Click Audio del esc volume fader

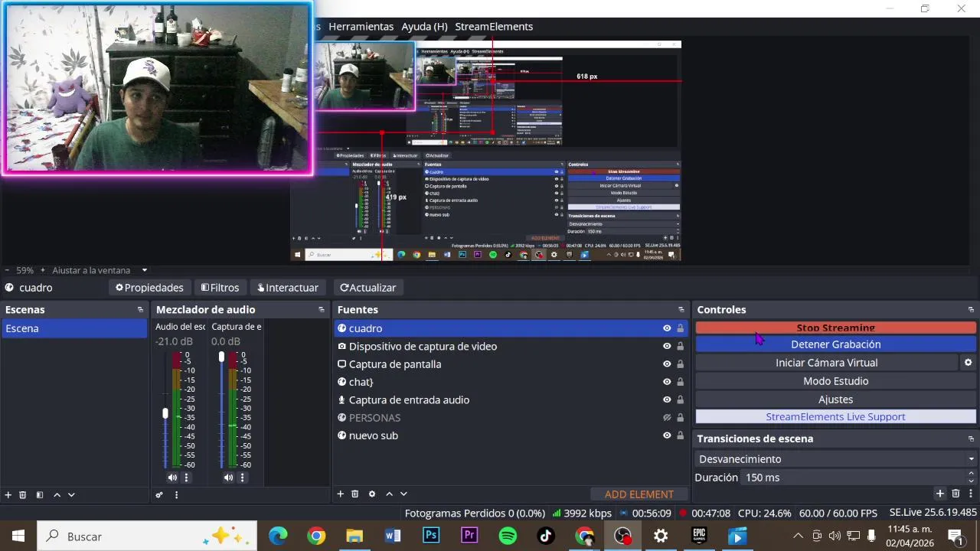[x=165, y=413]
